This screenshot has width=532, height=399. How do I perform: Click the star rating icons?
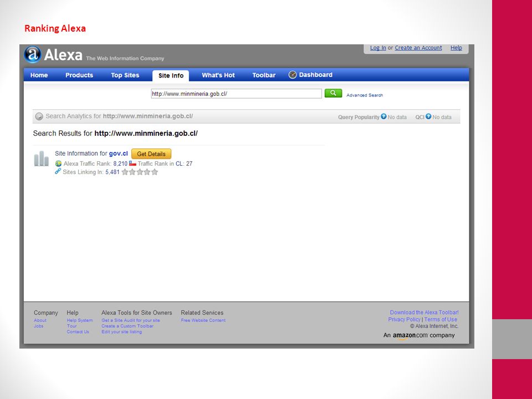pyautogui.click(x=140, y=172)
